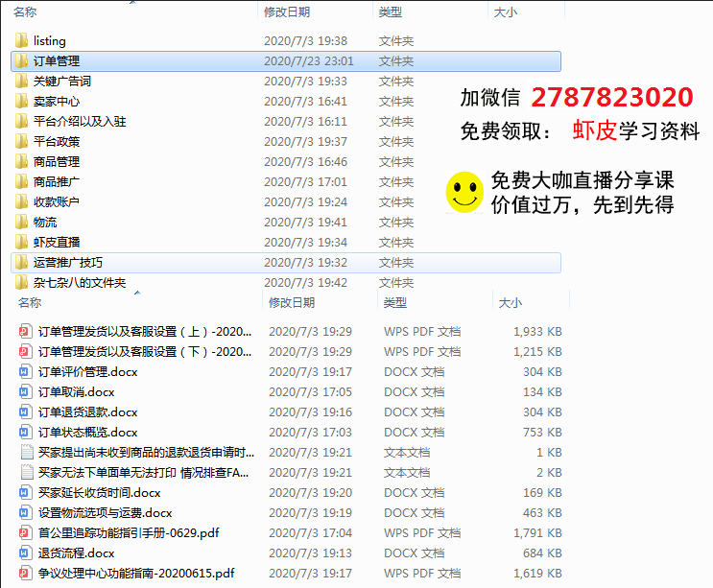Click the 平台介绍以及入驻 folder icon

(x=21, y=121)
